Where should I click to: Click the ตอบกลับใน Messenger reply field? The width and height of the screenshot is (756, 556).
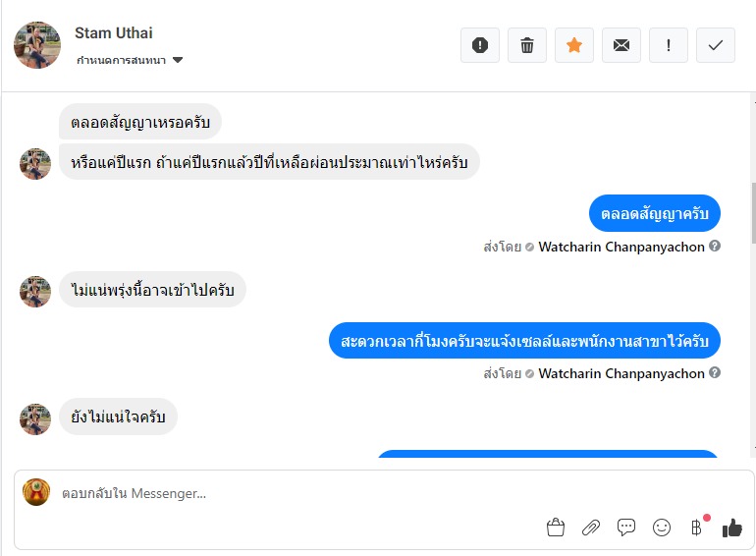tap(295, 493)
